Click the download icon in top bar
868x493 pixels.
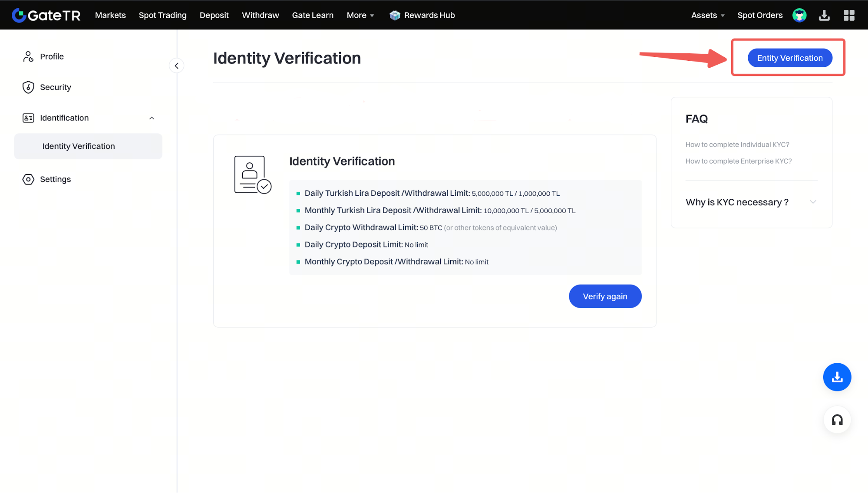824,15
